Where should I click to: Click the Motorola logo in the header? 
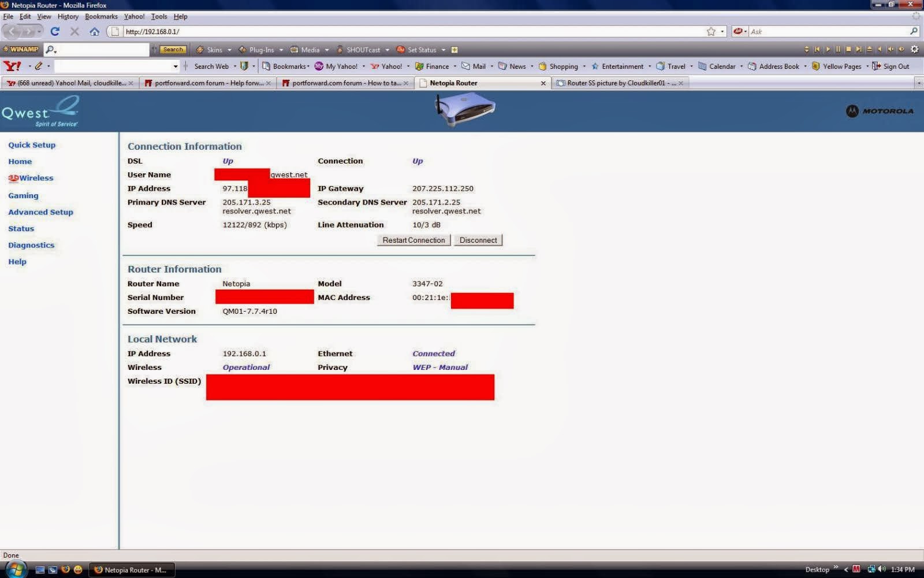880,111
